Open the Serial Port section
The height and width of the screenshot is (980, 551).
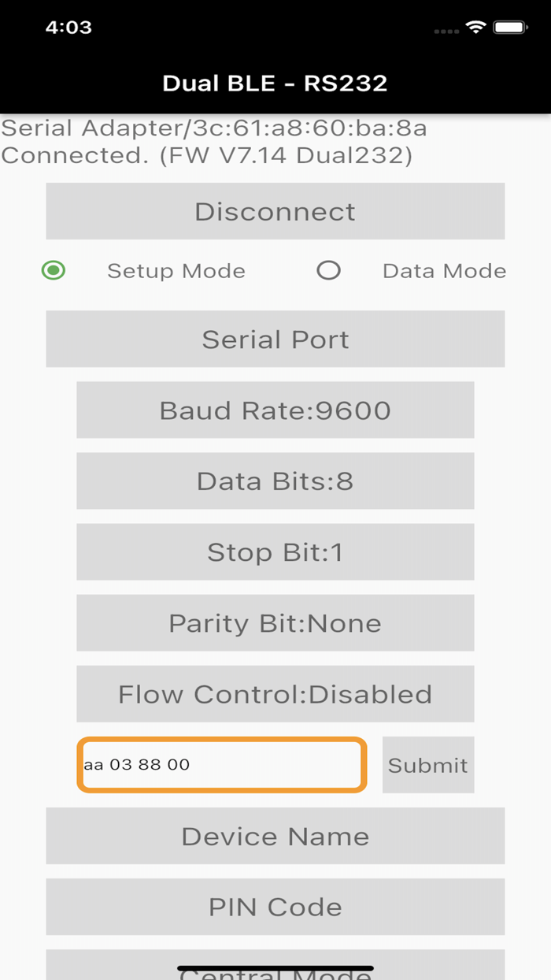click(x=275, y=339)
